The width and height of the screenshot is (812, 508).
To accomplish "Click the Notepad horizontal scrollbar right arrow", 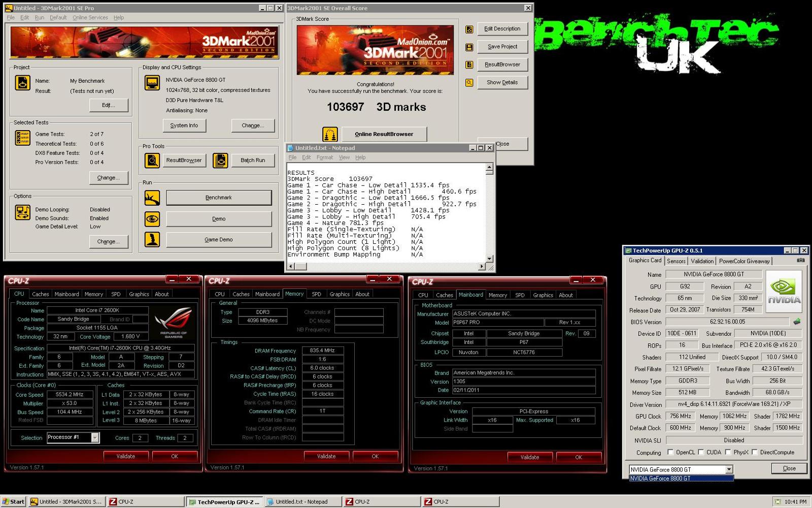I will [x=482, y=266].
